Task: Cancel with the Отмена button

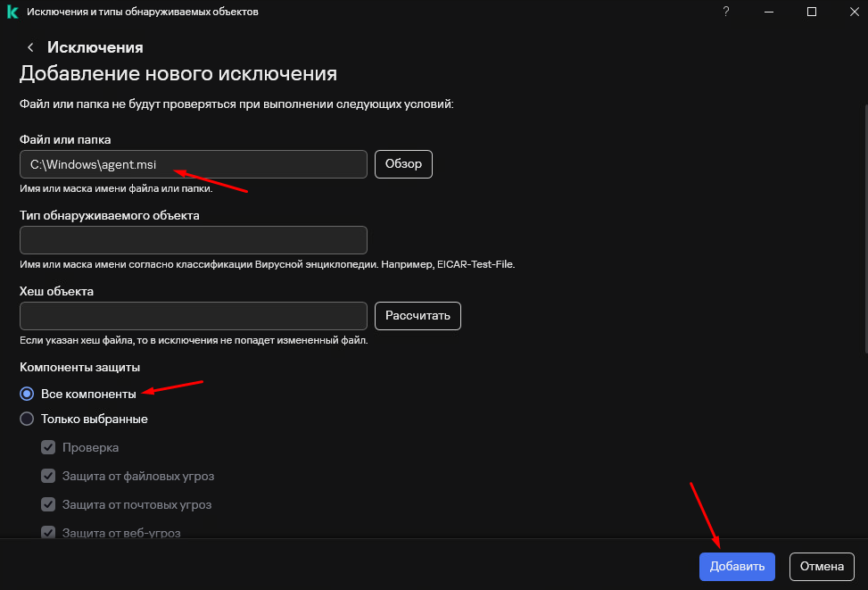Action: coord(822,566)
